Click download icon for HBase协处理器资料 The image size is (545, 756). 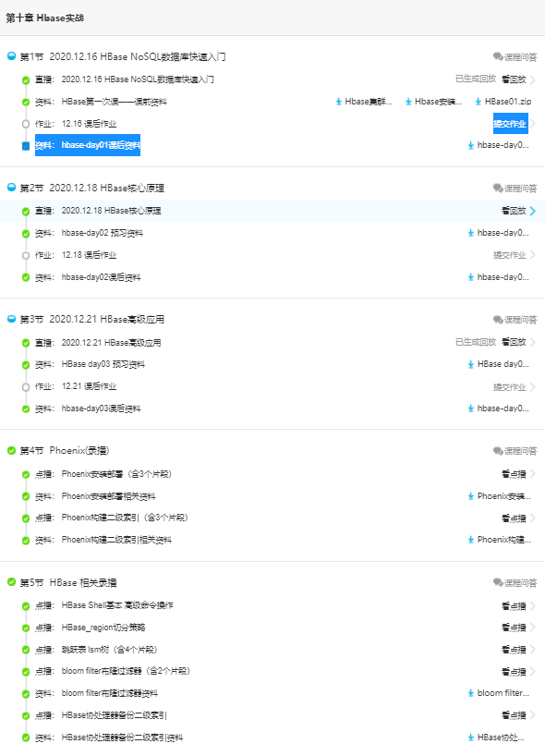471,738
